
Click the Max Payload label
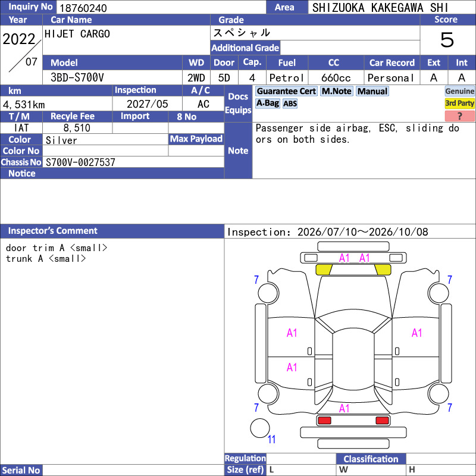point(196,139)
